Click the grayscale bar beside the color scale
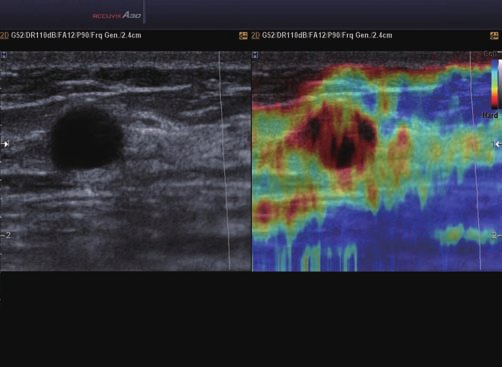The width and height of the screenshot is (502, 367). 500,84
